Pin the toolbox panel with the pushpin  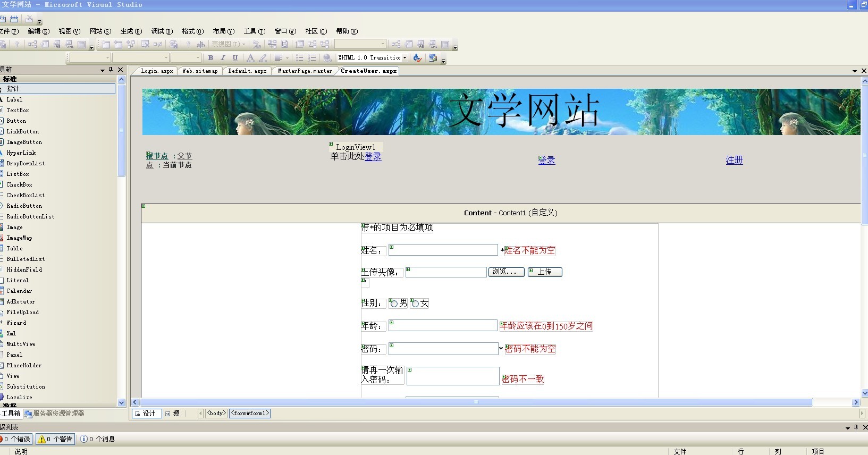[x=111, y=70]
